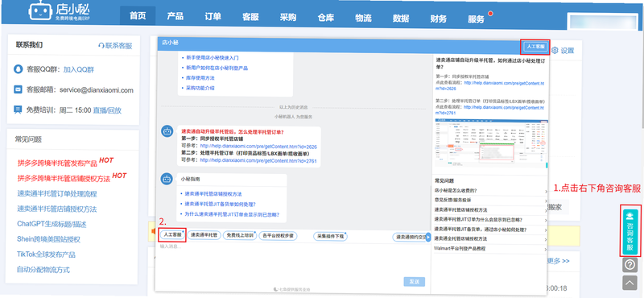Open 设置 gear settings
This screenshot has width=644, height=298.
(563, 51)
